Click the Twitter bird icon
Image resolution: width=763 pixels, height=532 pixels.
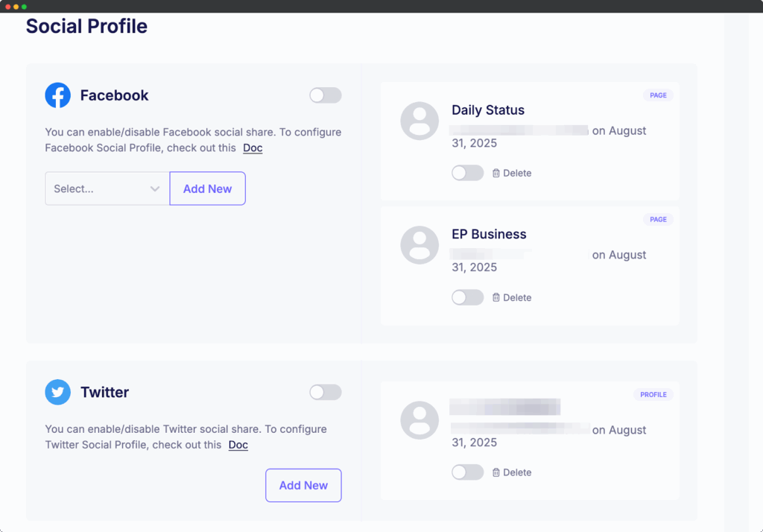pos(57,392)
